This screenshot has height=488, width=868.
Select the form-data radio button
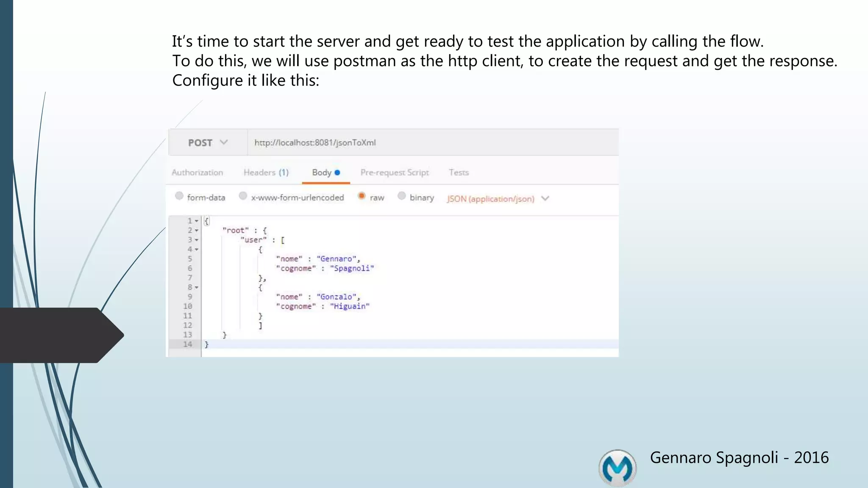pyautogui.click(x=179, y=196)
